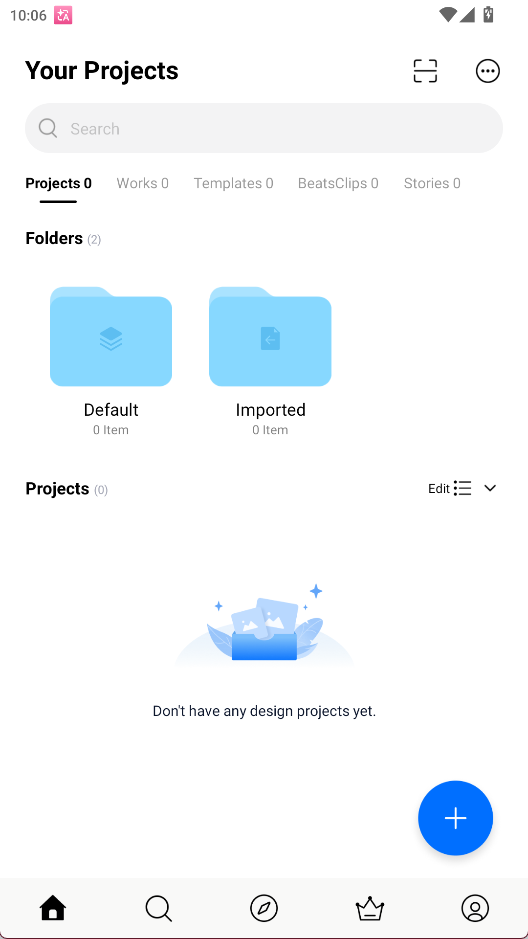The width and height of the screenshot is (528, 939).
Task: Tap the translate icon in status bar
Action: click(x=63, y=16)
